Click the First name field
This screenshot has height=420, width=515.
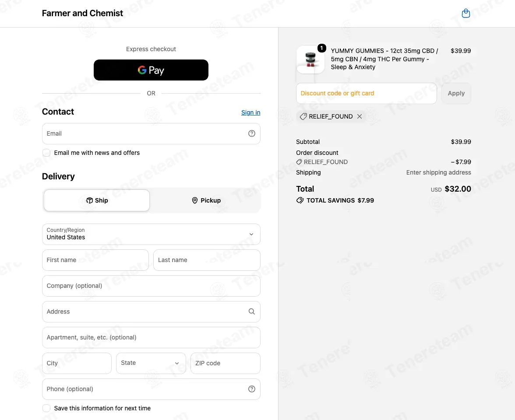pyautogui.click(x=95, y=260)
